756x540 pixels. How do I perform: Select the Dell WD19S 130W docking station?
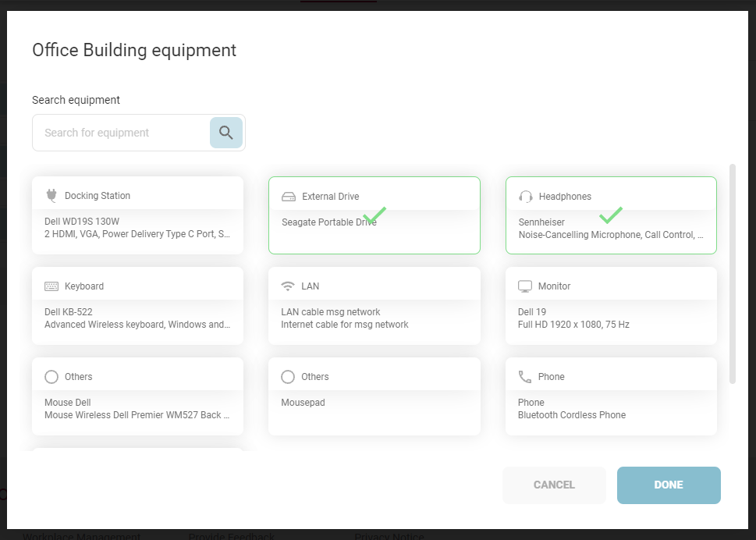point(137,227)
